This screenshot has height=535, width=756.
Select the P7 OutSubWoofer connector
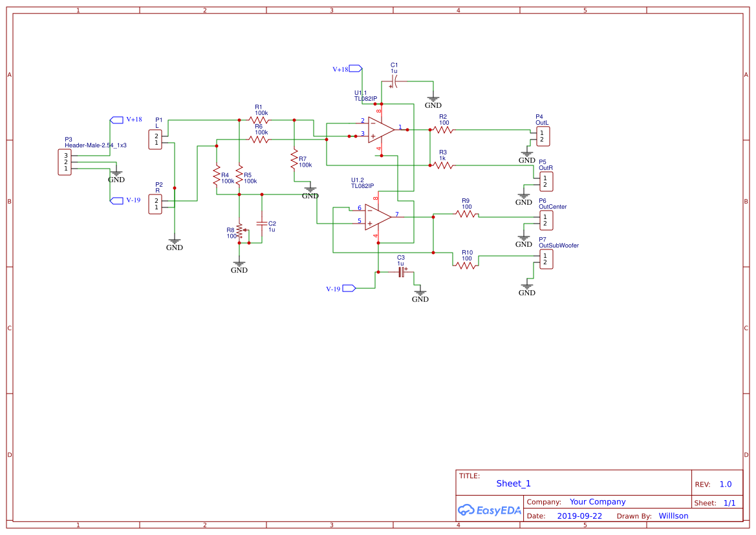[546, 258]
